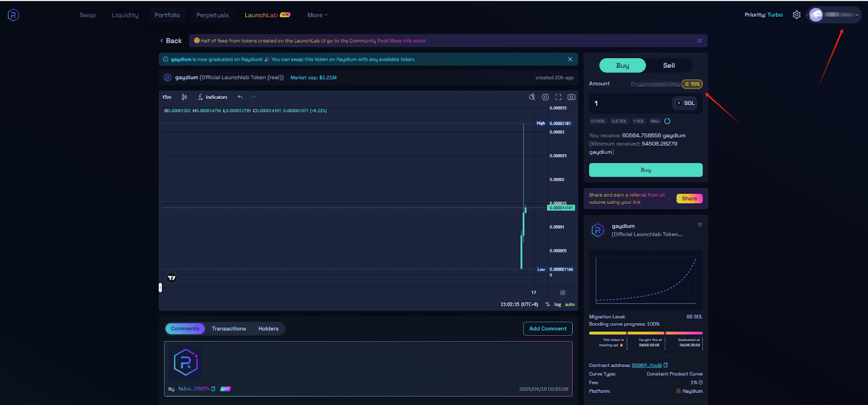Open commenter profile fa1ra...F6GTh

[x=194, y=389]
